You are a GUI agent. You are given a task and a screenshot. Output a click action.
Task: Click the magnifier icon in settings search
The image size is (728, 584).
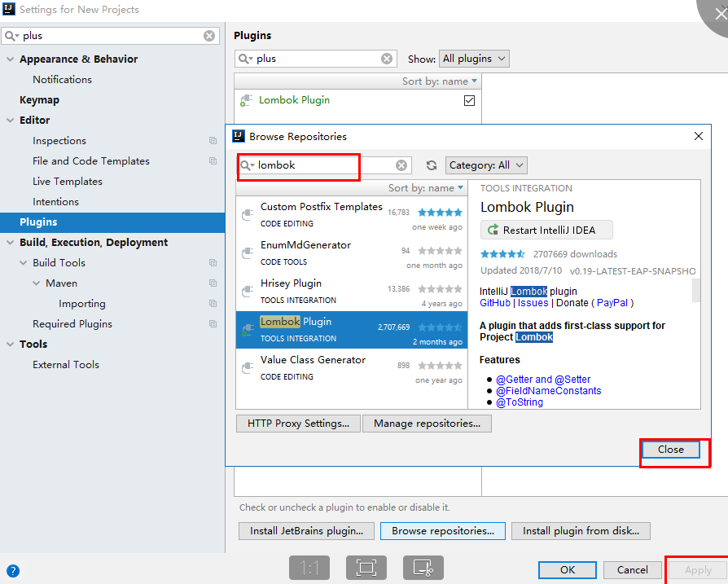[11, 36]
